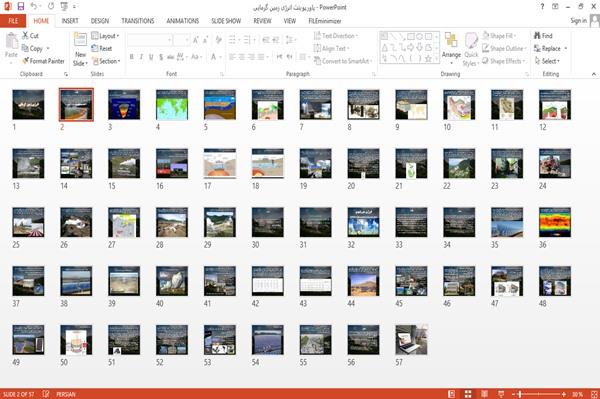This screenshot has width=600, height=399.
Task: Open Align Text dropdown
Action: pyautogui.click(x=331, y=48)
